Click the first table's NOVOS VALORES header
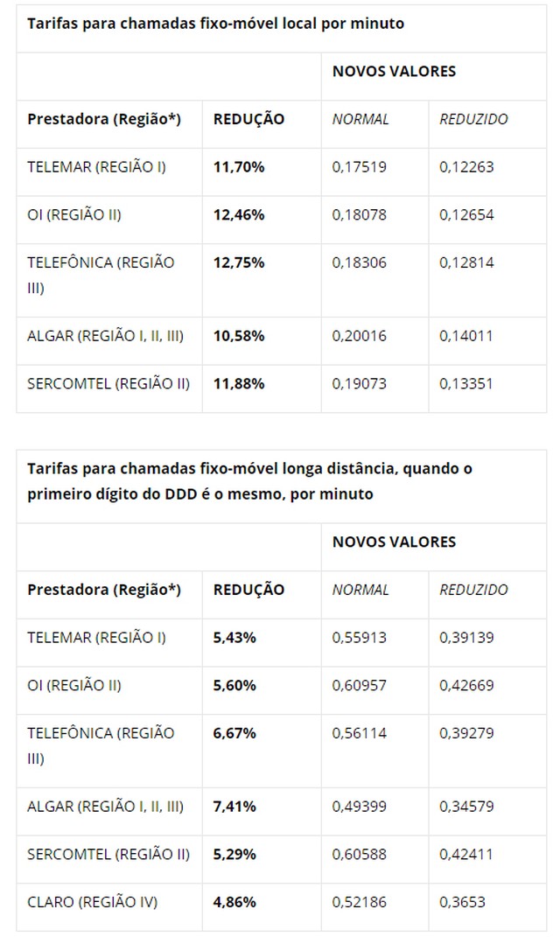Image resolution: width=560 pixels, height=937 pixels. point(394,71)
